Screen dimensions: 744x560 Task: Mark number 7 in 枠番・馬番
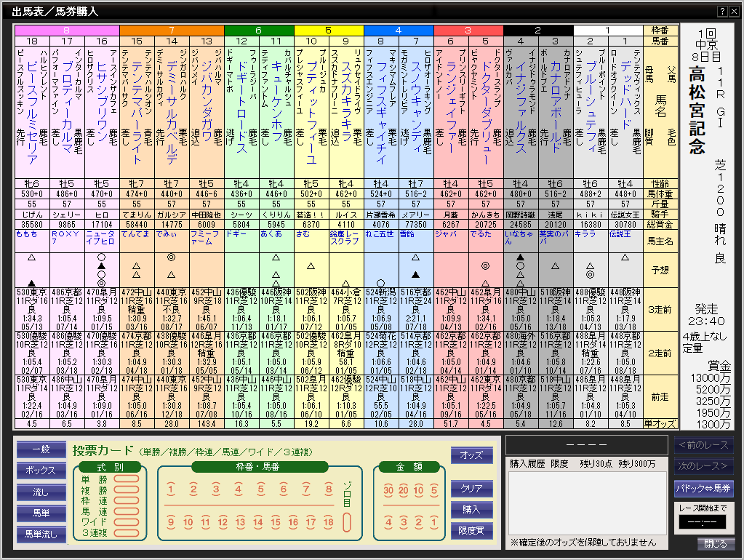(x=306, y=489)
